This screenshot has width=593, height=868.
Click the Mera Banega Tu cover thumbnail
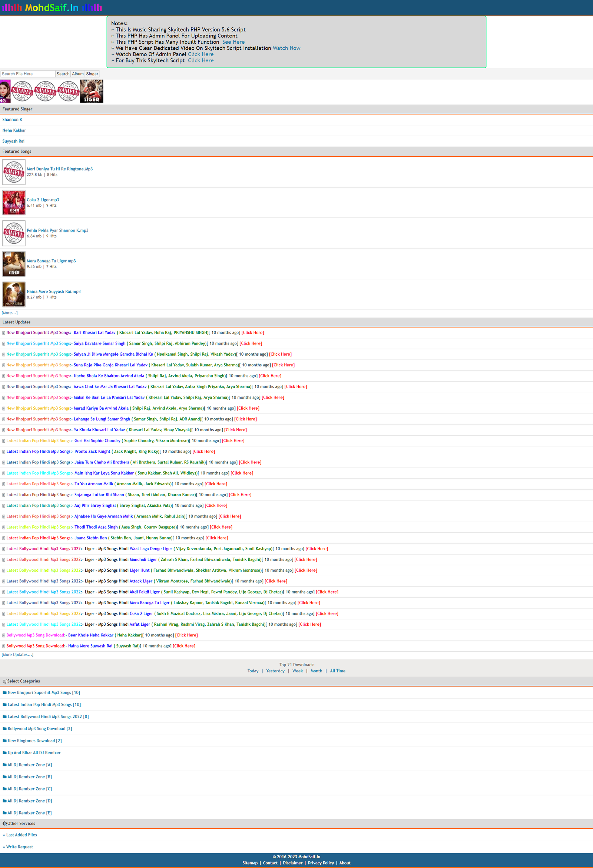[x=14, y=264]
